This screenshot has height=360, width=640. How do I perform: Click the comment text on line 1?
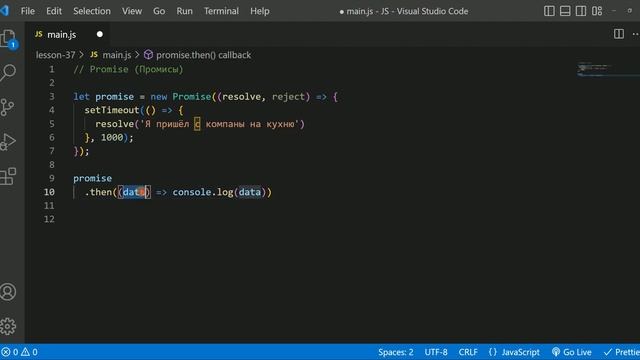coord(128,69)
